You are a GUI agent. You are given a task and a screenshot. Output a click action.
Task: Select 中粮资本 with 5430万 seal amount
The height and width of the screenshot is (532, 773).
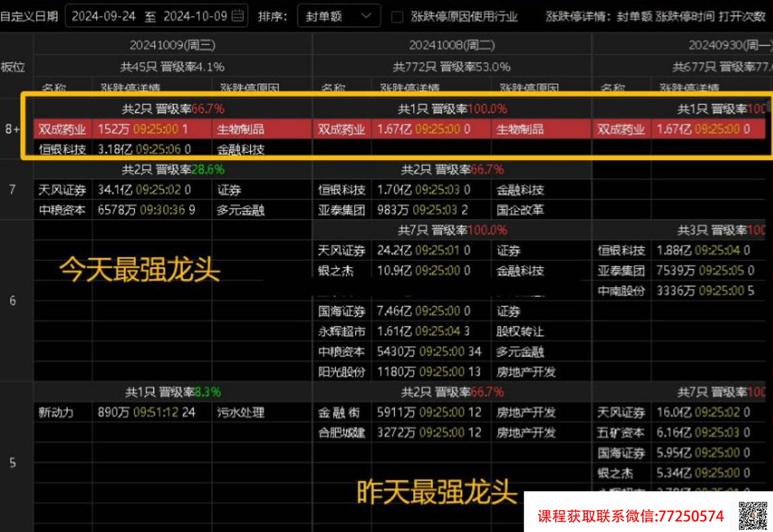pos(341,352)
